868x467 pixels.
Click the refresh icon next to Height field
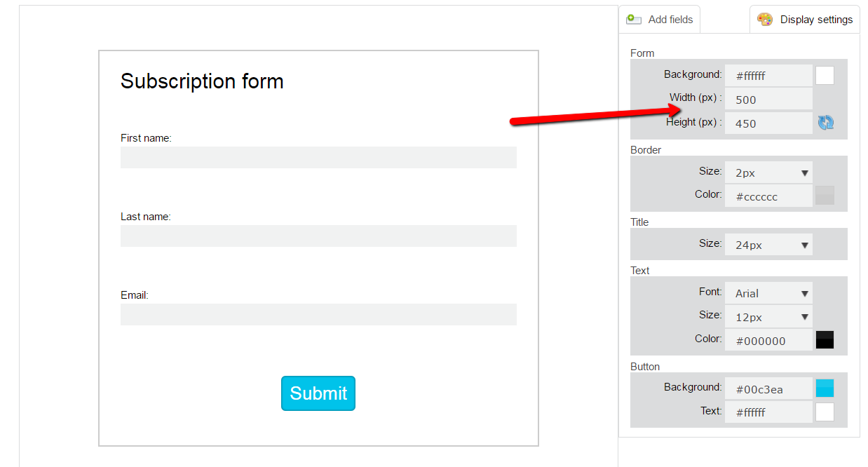825,122
